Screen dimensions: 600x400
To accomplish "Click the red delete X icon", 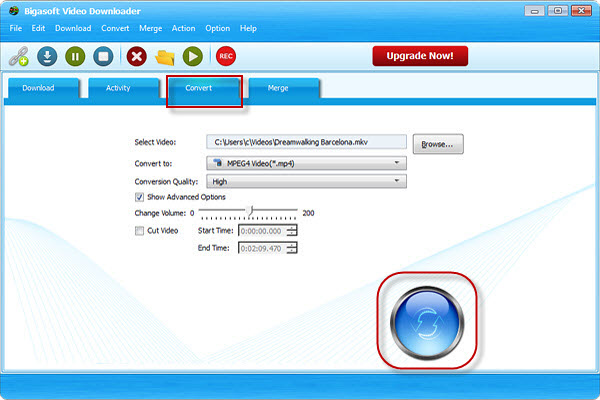I will 137,56.
